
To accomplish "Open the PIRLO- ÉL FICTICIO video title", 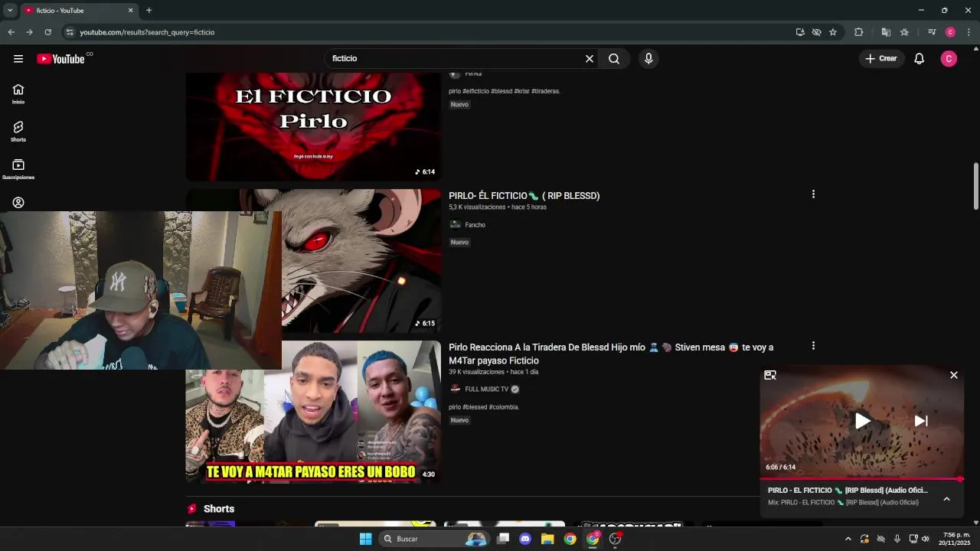I will [524, 196].
